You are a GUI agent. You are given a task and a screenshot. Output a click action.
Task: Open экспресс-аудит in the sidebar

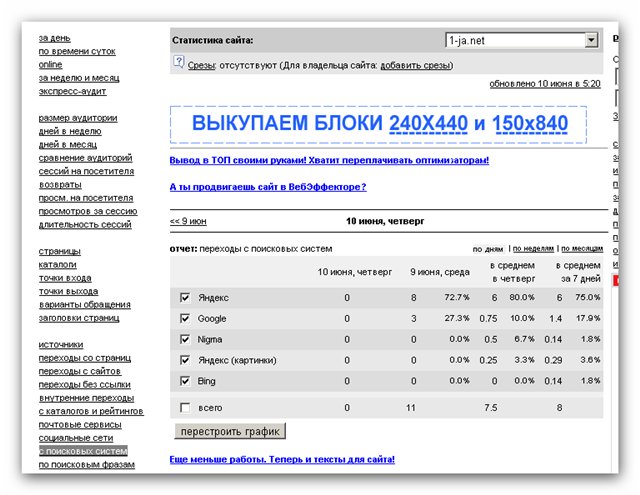click(x=71, y=91)
